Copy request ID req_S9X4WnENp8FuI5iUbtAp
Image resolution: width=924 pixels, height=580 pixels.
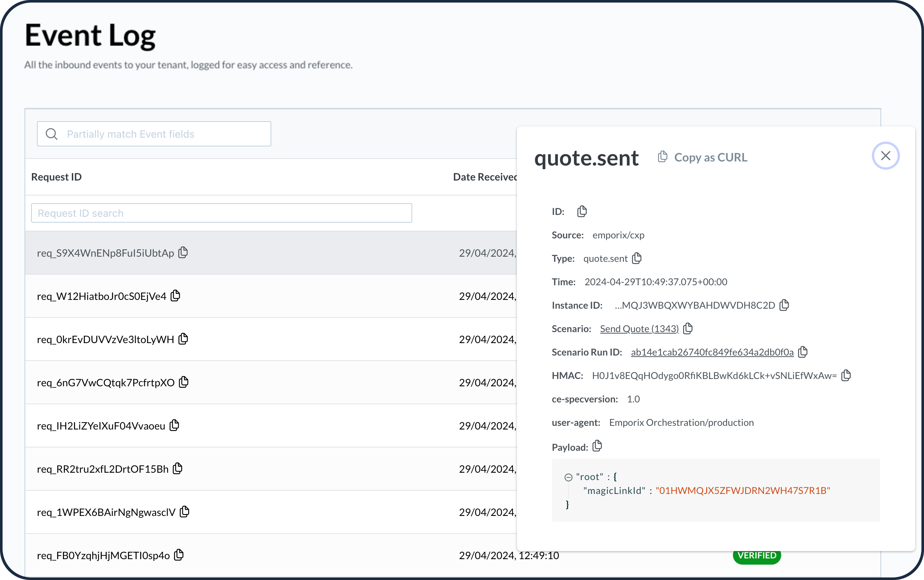[x=183, y=252]
